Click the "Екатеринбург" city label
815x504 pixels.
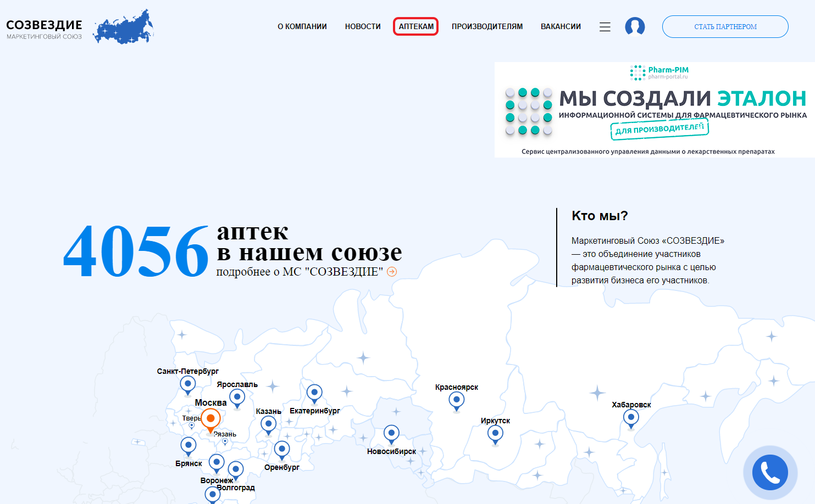315,411
